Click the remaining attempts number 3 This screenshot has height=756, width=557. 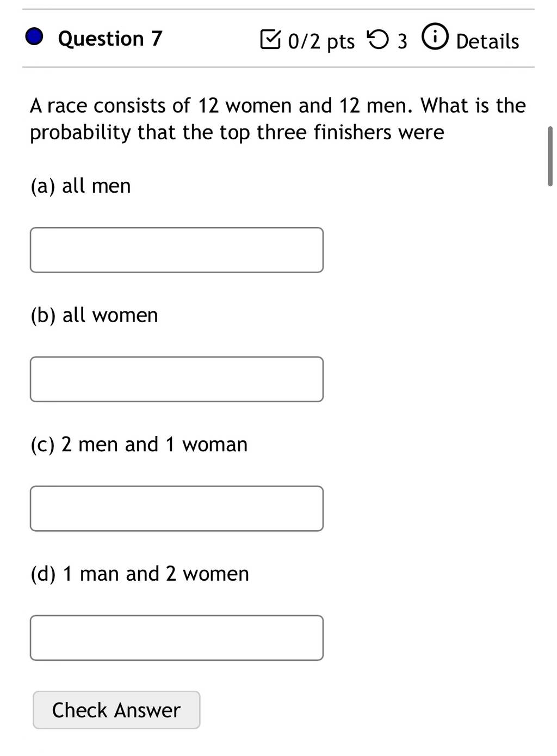coord(402,41)
